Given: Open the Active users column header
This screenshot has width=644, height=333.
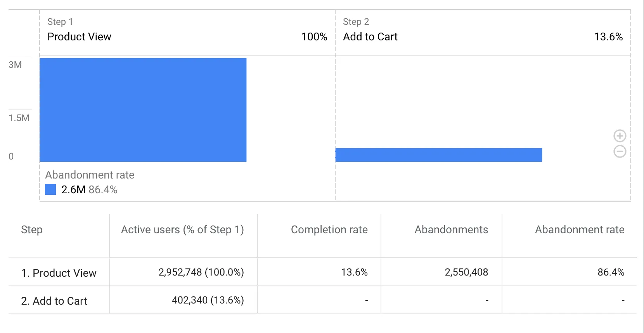Looking at the screenshot, I should pos(182,230).
